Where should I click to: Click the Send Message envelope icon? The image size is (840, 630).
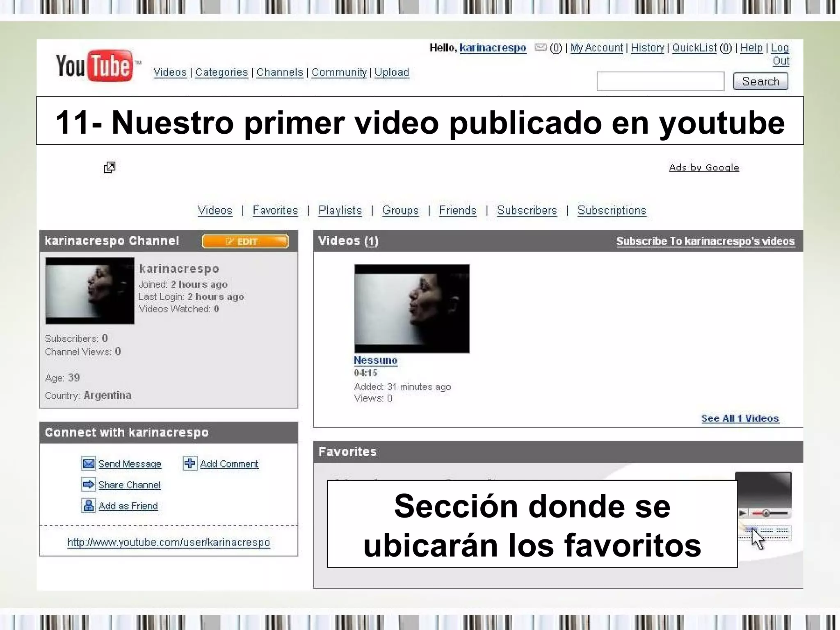coord(89,463)
